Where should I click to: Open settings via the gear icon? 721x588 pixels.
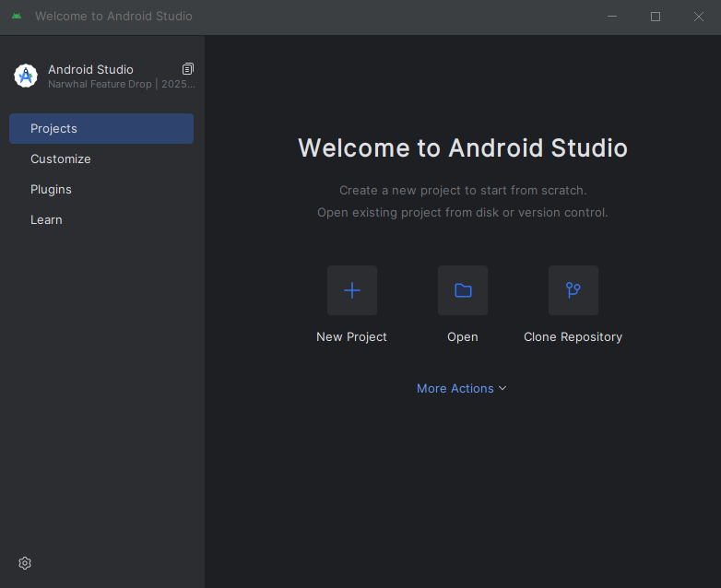pyautogui.click(x=25, y=563)
